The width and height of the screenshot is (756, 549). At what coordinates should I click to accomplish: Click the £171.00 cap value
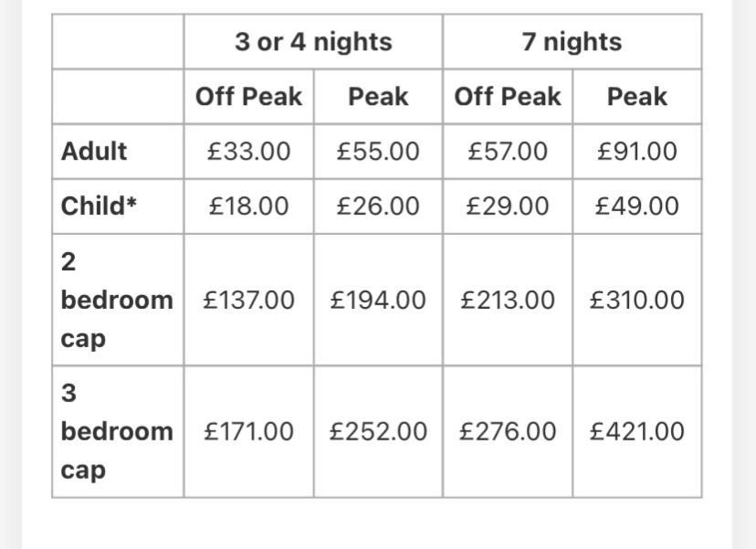tap(248, 431)
